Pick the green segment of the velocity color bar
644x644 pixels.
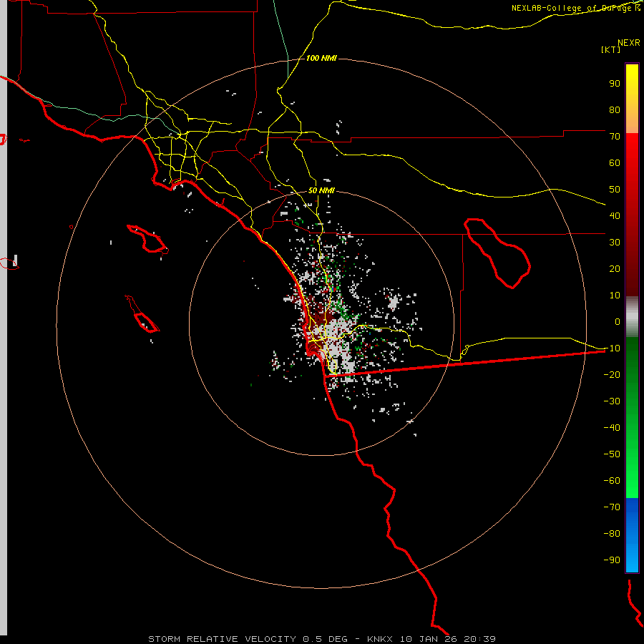(632, 418)
